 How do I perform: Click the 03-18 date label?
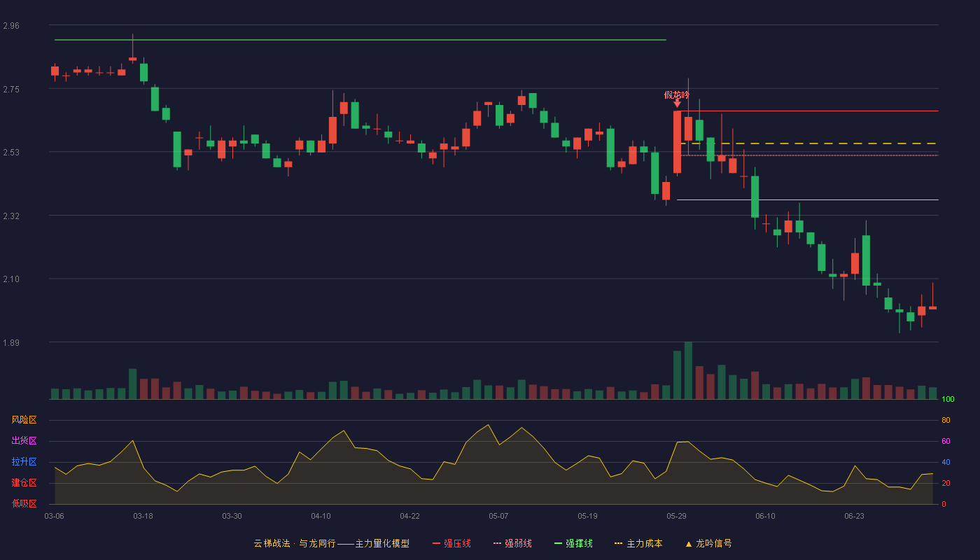(143, 516)
